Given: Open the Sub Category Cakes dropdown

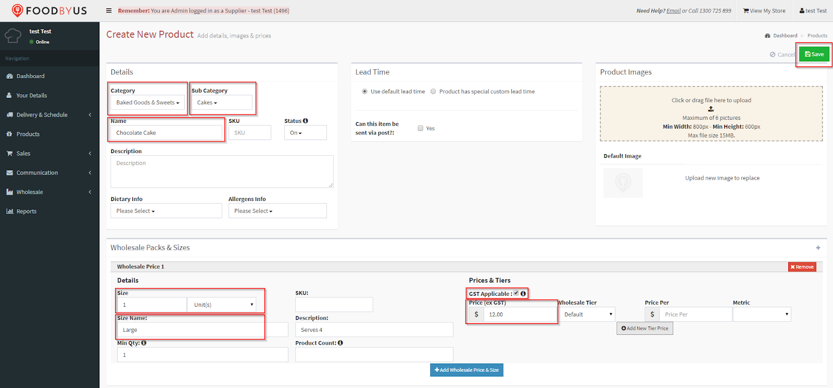Looking at the screenshot, I should coord(222,103).
